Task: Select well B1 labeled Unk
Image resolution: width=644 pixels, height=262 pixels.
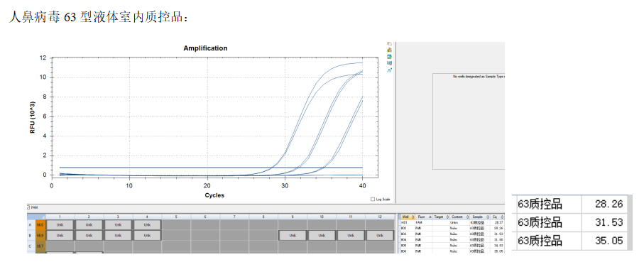Action: [x=60, y=236]
